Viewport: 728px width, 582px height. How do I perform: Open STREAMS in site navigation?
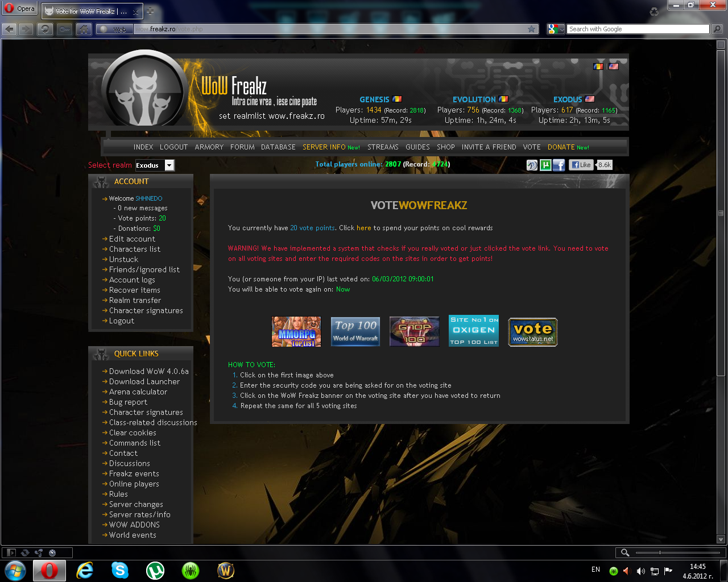tap(383, 147)
